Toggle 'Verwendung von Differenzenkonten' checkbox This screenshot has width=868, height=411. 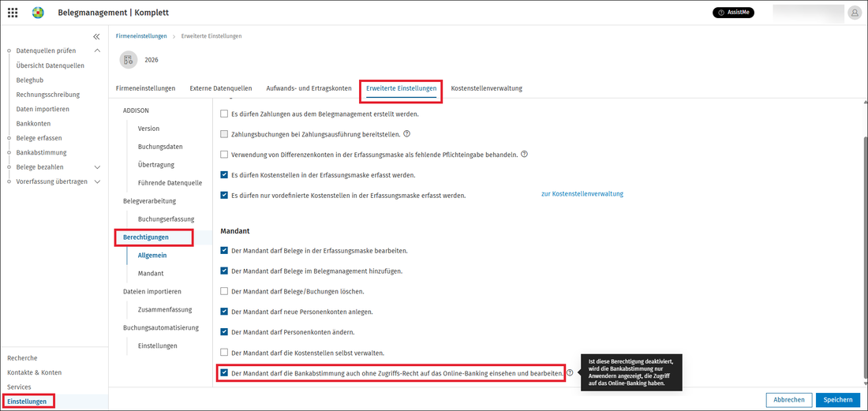[224, 155]
